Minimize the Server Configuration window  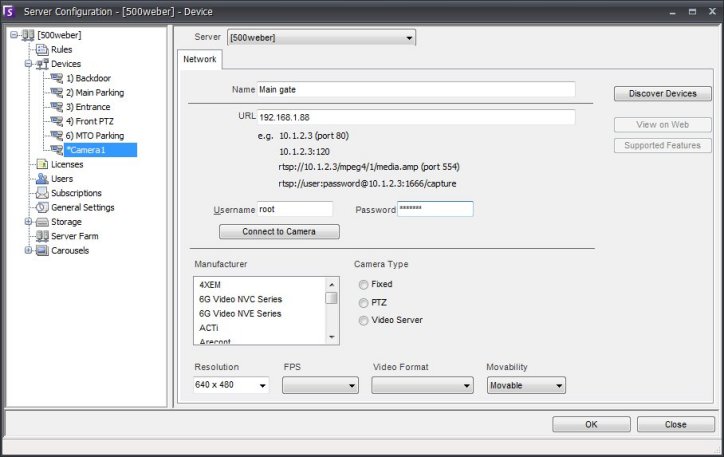[x=672, y=12]
